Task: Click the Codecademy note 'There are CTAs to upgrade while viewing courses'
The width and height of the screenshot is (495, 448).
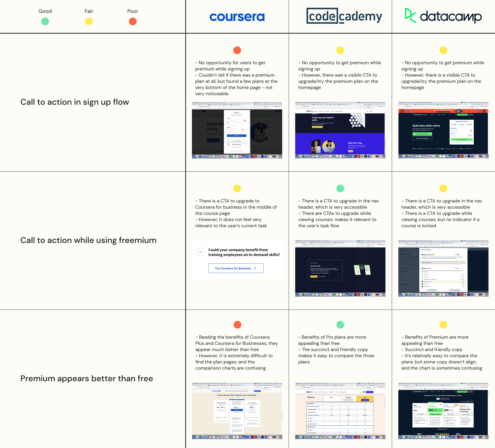Action: 337,220
